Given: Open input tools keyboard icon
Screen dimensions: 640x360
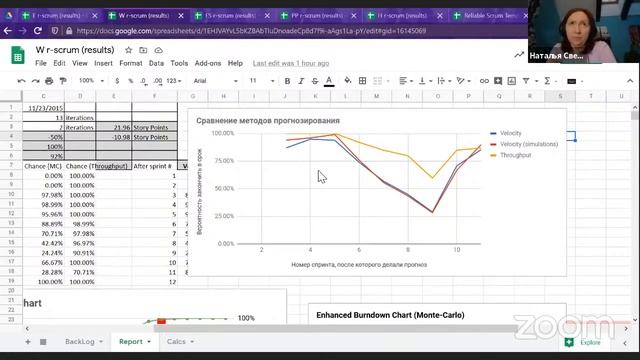Looking at the screenshot, I should tap(572, 81).
